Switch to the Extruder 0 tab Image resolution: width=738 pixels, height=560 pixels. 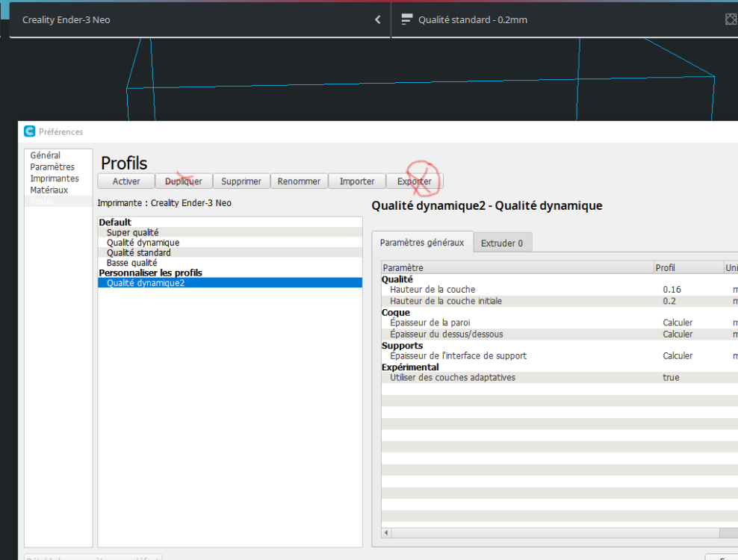(x=502, y=243)
